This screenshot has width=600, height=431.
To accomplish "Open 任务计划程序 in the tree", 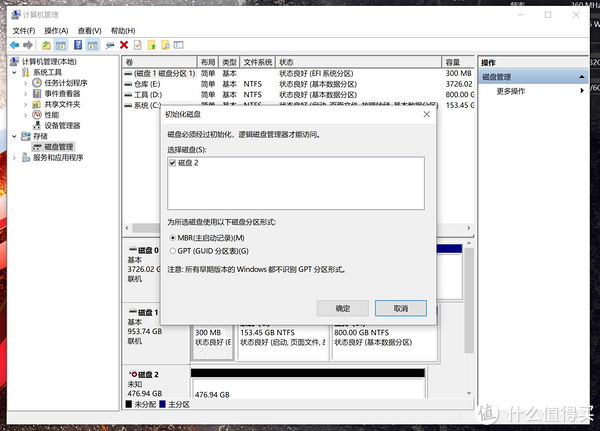I will [x=66, y=83].
